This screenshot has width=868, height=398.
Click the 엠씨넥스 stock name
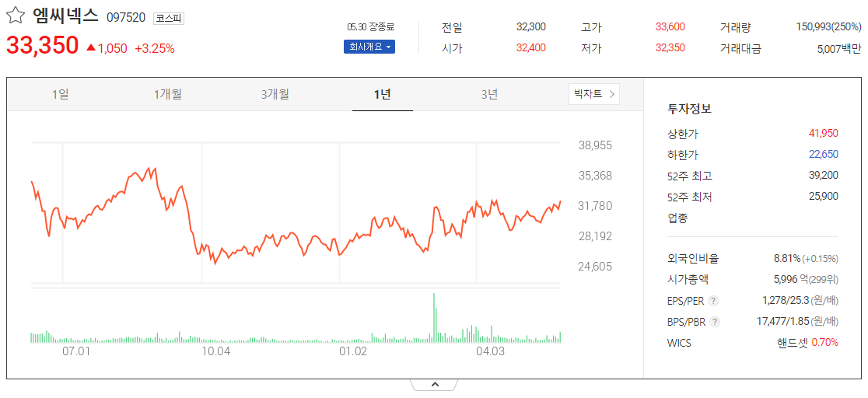coord(66,16)
